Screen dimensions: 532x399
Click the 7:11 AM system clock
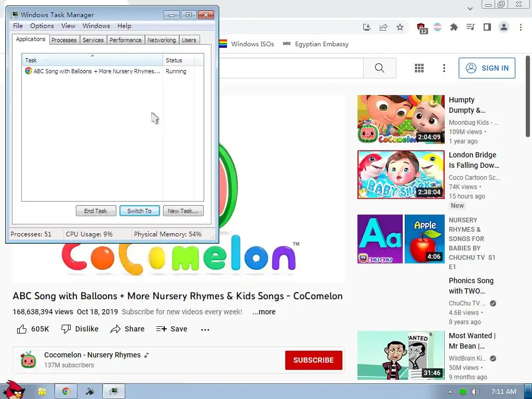(x=503, y=392)
